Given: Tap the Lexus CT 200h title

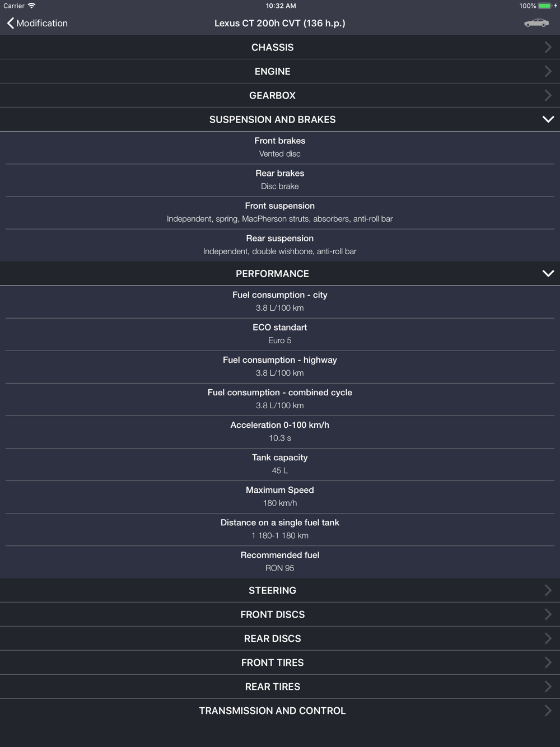Looking at the screenshot, I should [279, 23].
